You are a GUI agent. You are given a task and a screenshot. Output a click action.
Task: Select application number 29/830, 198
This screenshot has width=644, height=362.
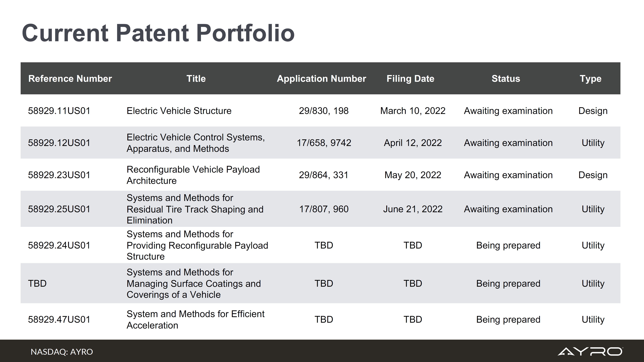324,111
